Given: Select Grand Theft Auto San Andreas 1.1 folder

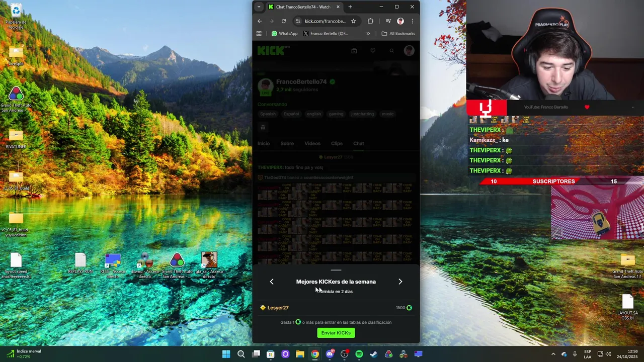Looking at the screenshot, I should [628, 266].
